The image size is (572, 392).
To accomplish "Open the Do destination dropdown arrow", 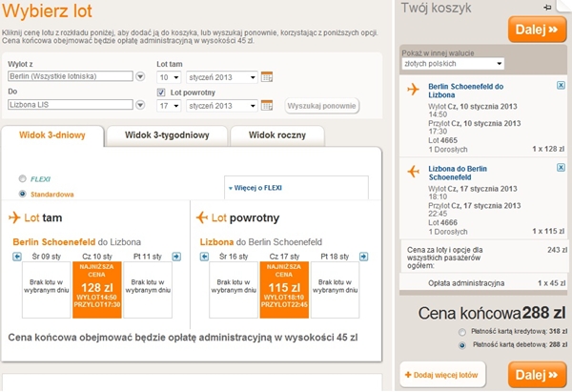I will pyautogui.click(x=140, y=105).
